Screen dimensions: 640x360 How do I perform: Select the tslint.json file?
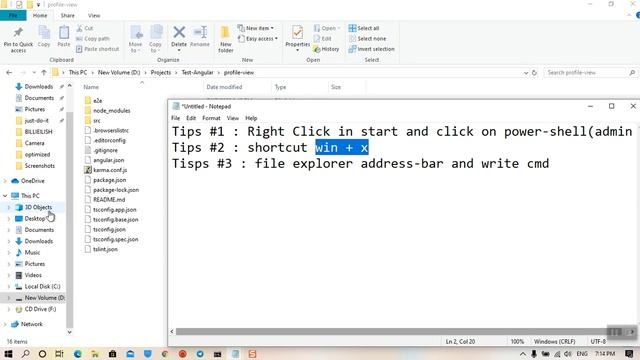[x=105, y=249]
